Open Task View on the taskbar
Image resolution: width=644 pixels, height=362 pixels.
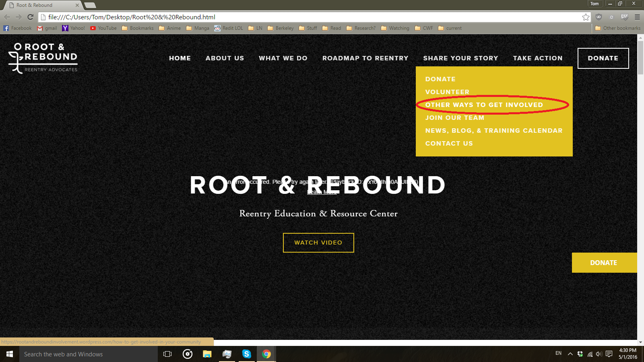point(167,354)
